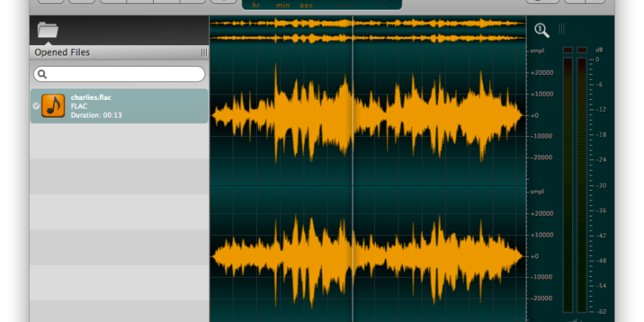Click the smpl unit label of lower channel

538,192
